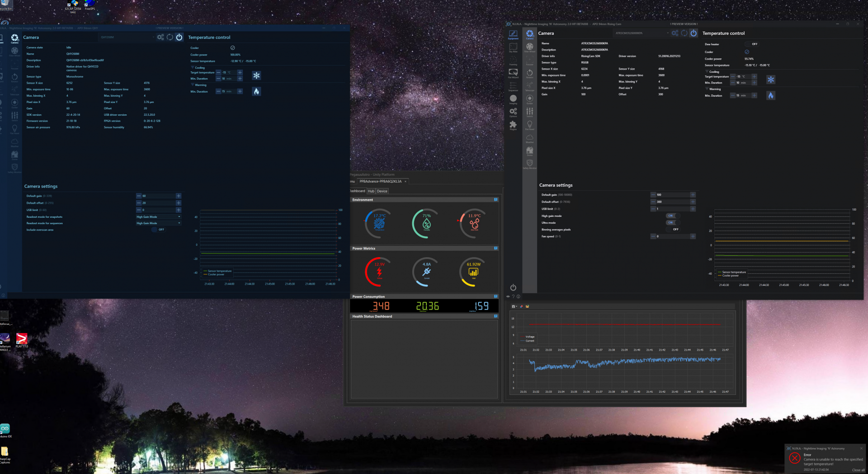Toggle Ultra mode switch
The width and height of the screenshot is (868, 474).
673,222
